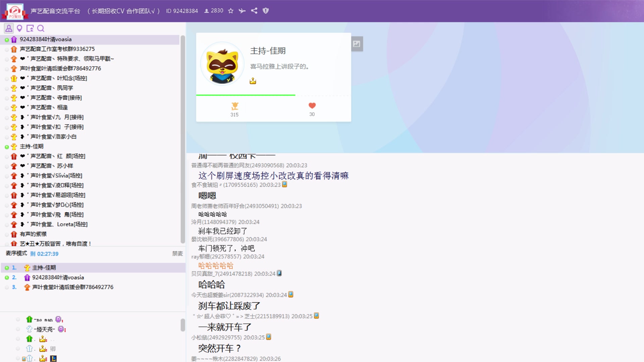Click role icon of 声艺配音工作室考核群9336275

(14, 49)
